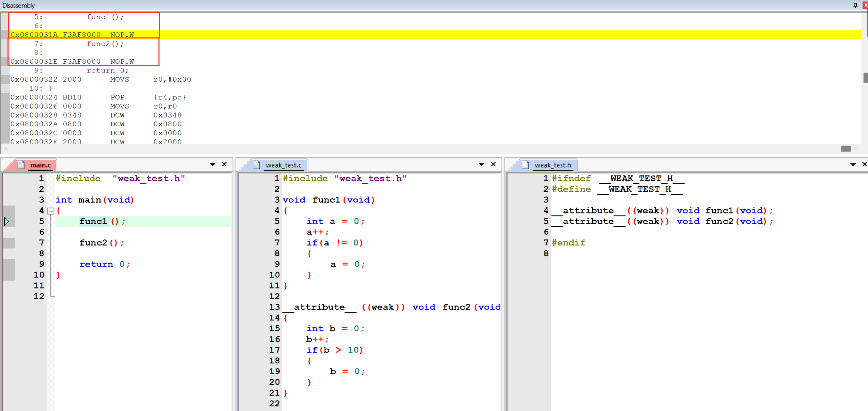Close the weak_test.c editor pane
868x411 pixels.
[493, 164]
